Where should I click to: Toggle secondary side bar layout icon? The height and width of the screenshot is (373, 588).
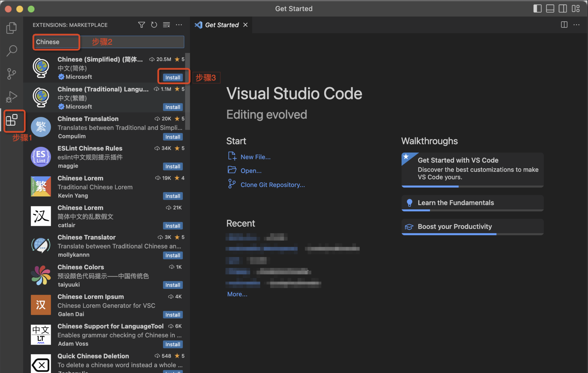point(563,8)
